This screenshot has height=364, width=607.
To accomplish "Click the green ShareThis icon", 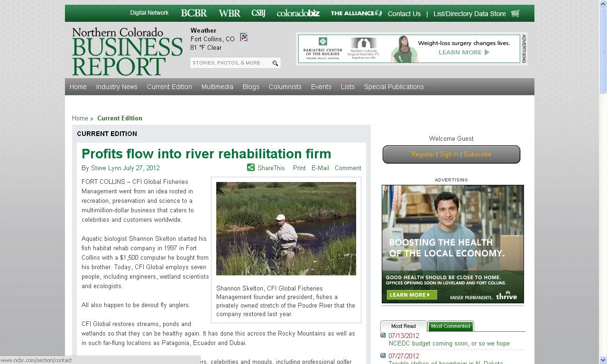I will click(251, 167).
